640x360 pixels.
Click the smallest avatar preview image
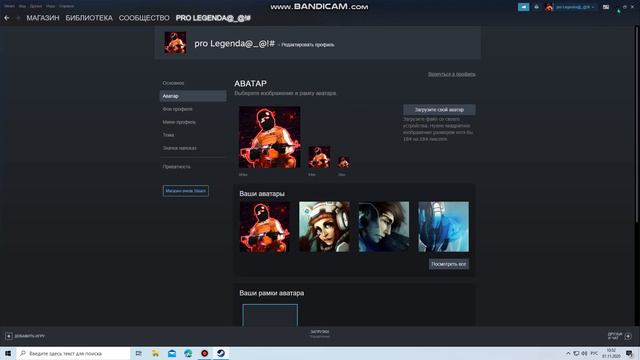coord(344,162)
